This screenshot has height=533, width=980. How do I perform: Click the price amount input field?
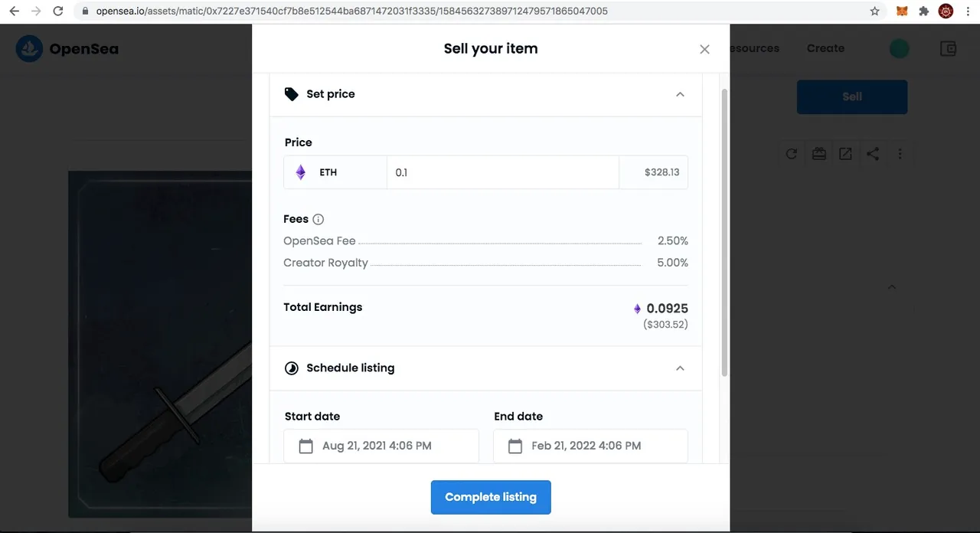[503, 172]
